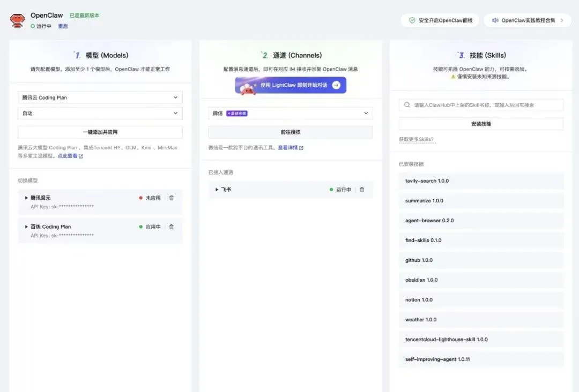This screenshot has width=579, height=392.
Task: Expand the 飞书 channel row
Action: point(217,190)
